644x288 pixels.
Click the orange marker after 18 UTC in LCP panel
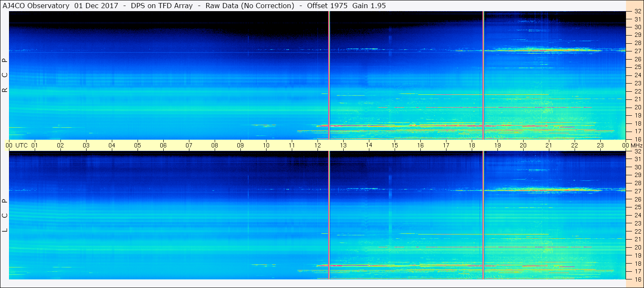point(483,215)
